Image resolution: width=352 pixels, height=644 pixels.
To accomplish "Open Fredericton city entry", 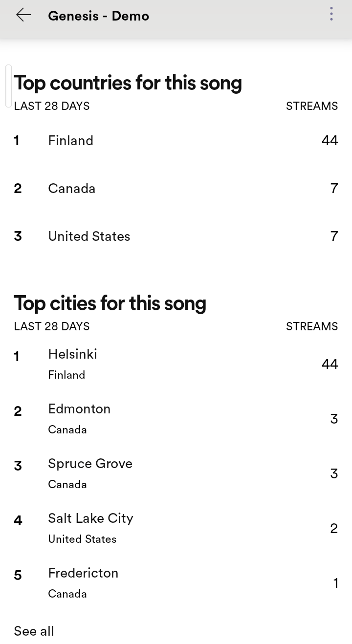I will (x=176, y=583).
